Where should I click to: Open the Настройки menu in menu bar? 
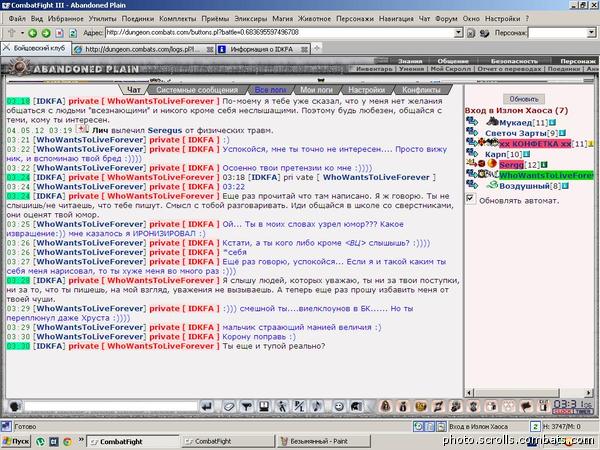[502, 18]
